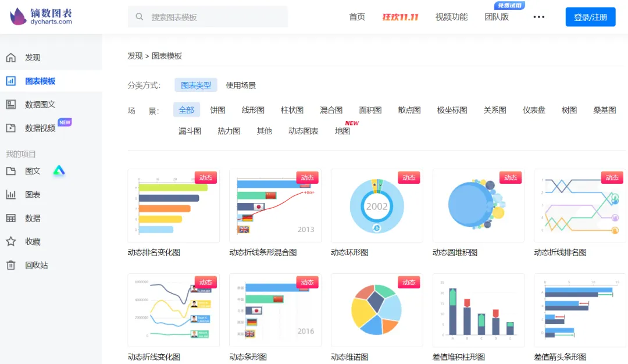
Task: Filter by 面积图
Action: tap(370, 110)
